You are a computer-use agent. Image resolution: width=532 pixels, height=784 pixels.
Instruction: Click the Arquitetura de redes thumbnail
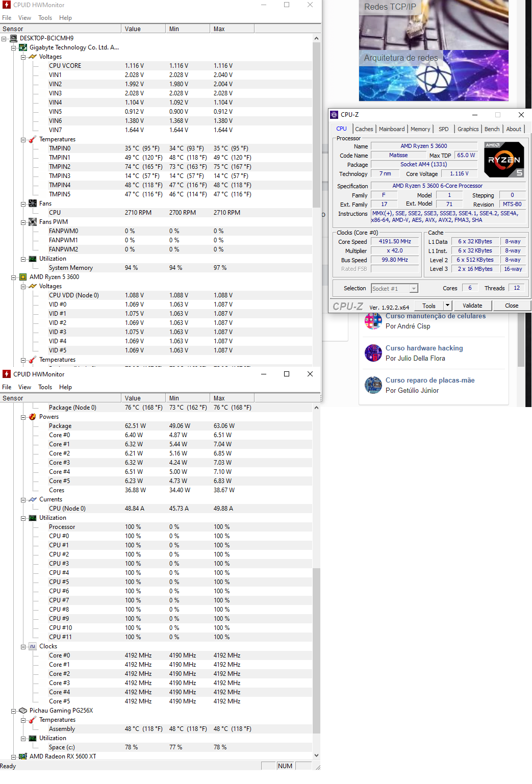(x=434, y=75)
